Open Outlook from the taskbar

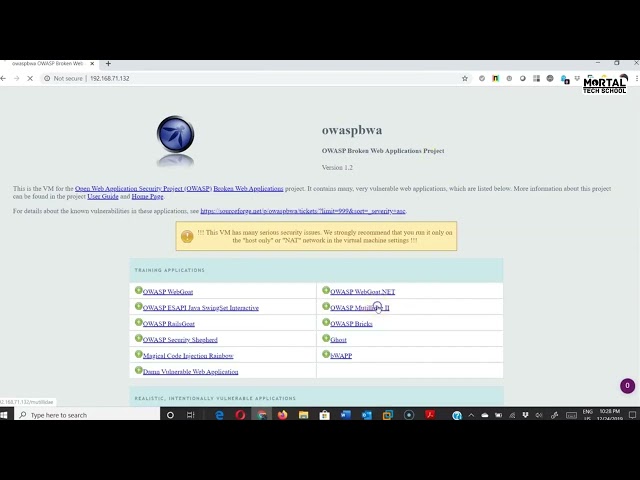coord(367,415)
